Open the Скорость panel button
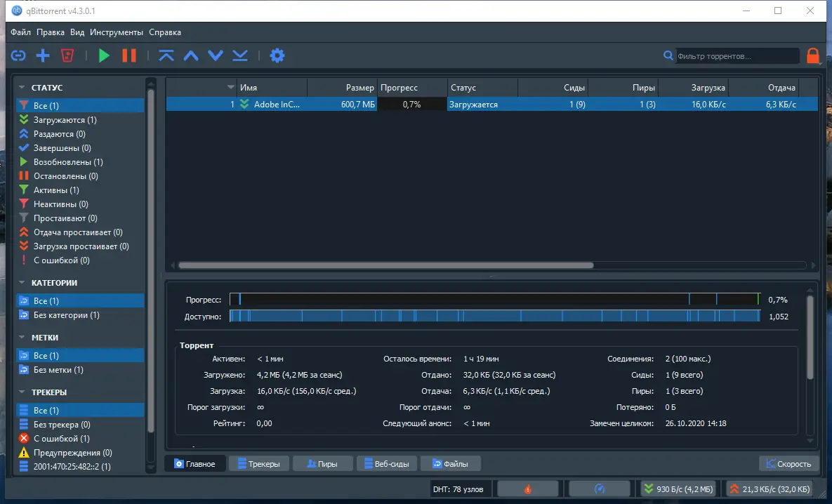Viewport: 832px width, 504px height. coord(788,463)
